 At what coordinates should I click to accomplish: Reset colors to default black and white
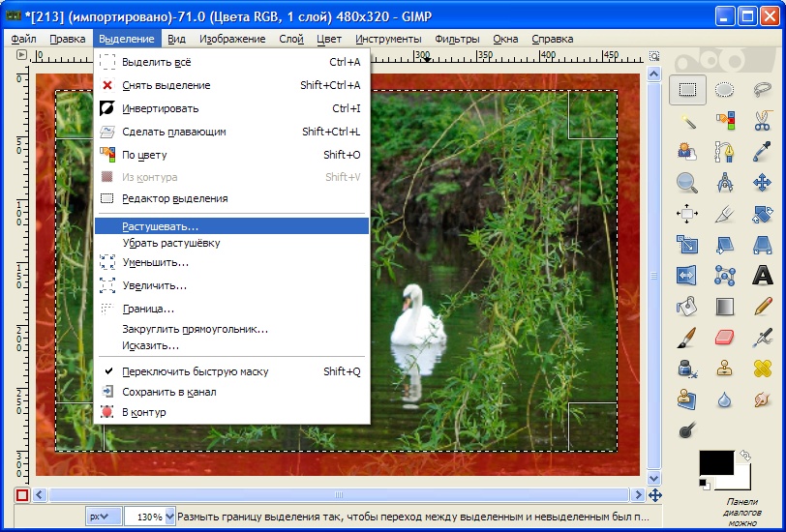705,484
